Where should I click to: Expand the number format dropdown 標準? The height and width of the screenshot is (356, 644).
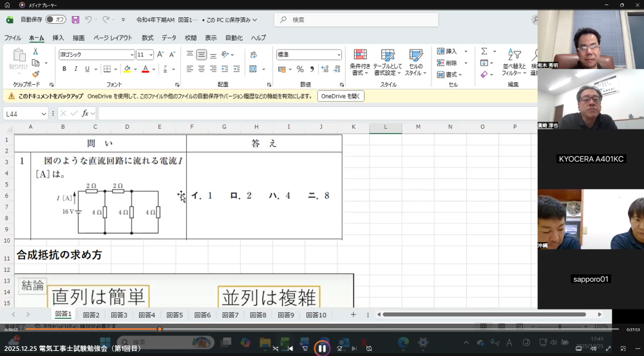[x=339, y=55]
